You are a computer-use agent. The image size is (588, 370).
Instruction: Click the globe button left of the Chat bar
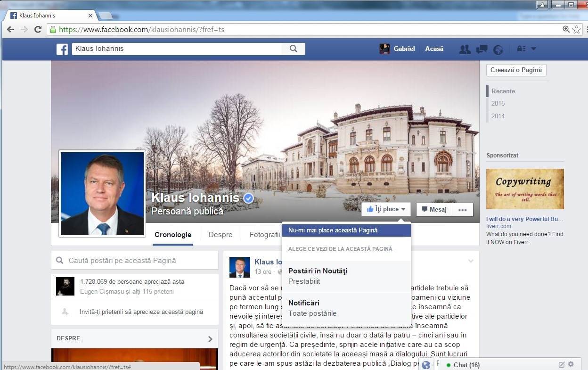(x=426, y=364)
